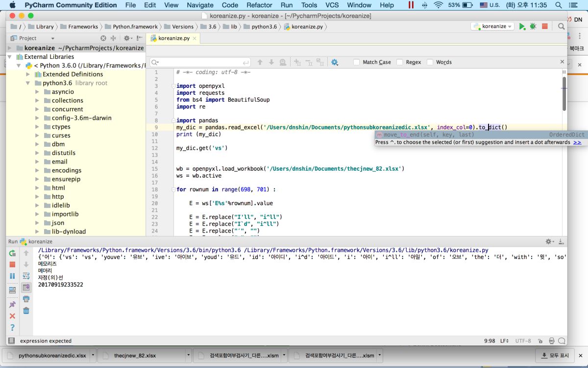Expand the collections folder in project tree

point(37,101)
